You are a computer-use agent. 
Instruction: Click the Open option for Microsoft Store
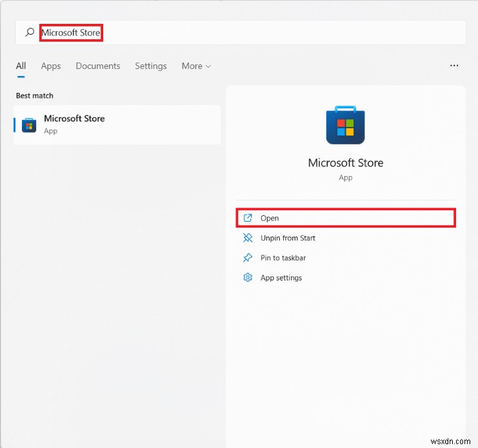pos(346,218)
